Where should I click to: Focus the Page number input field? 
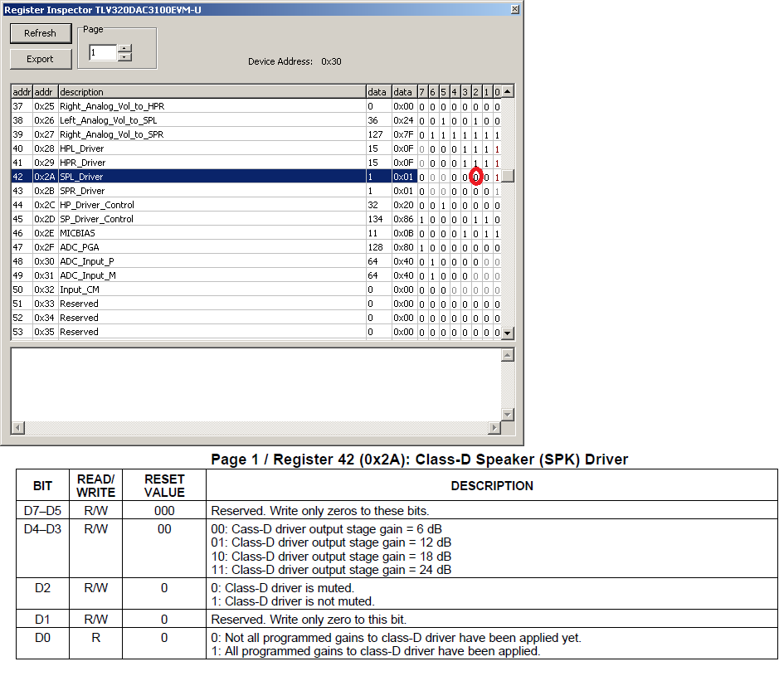[103, 52]
